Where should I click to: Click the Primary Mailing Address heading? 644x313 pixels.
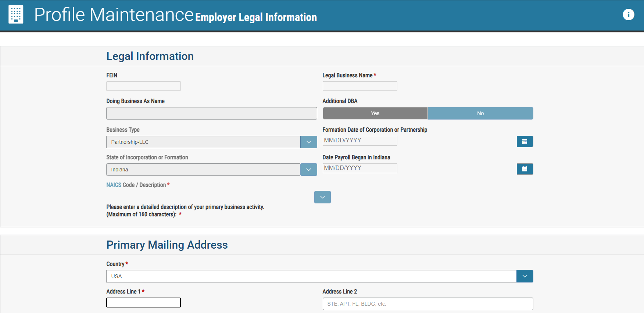[167, 245]
